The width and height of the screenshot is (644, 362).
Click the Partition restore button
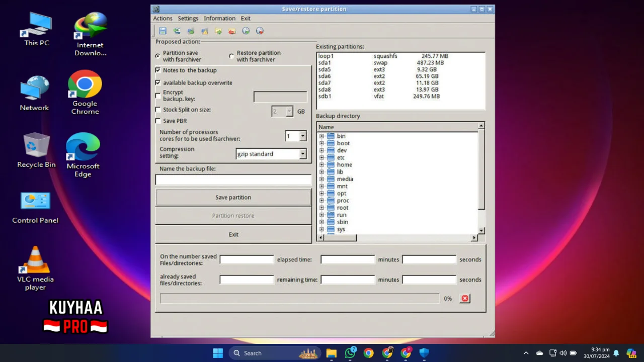tap(233, 216)
